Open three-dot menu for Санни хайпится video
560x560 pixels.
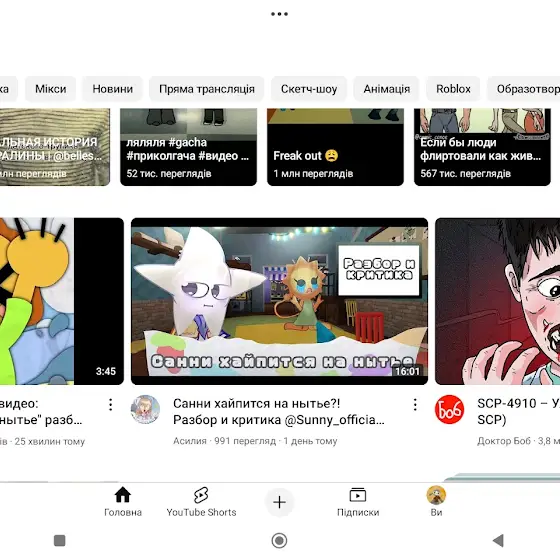click(x=415, y=405)
